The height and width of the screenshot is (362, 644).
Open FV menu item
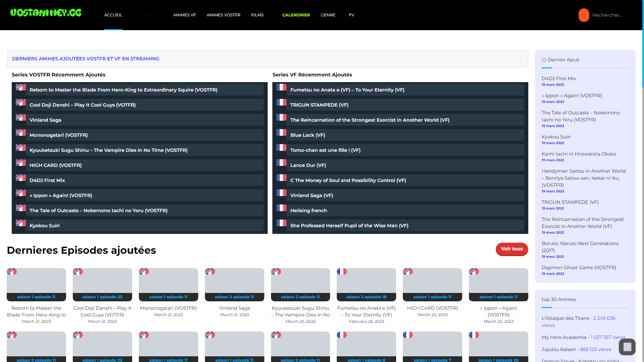[352, 15]
